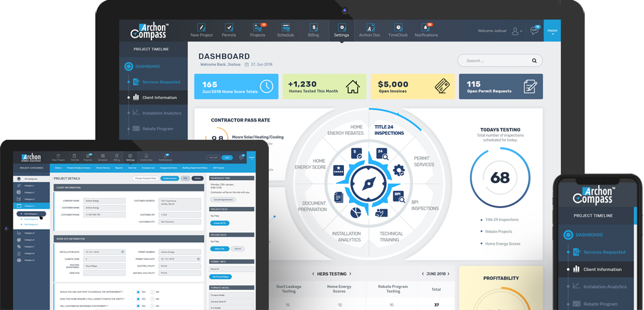Click the Cancel Appointment button on tablet
The height and width of the screenshot is (310, 644).
click(223, 200)
